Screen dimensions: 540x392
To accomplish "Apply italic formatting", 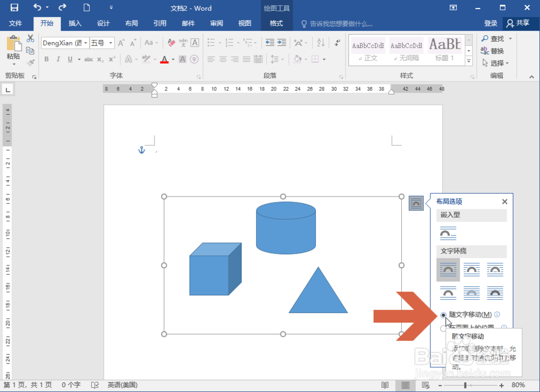I will point(58,58).
